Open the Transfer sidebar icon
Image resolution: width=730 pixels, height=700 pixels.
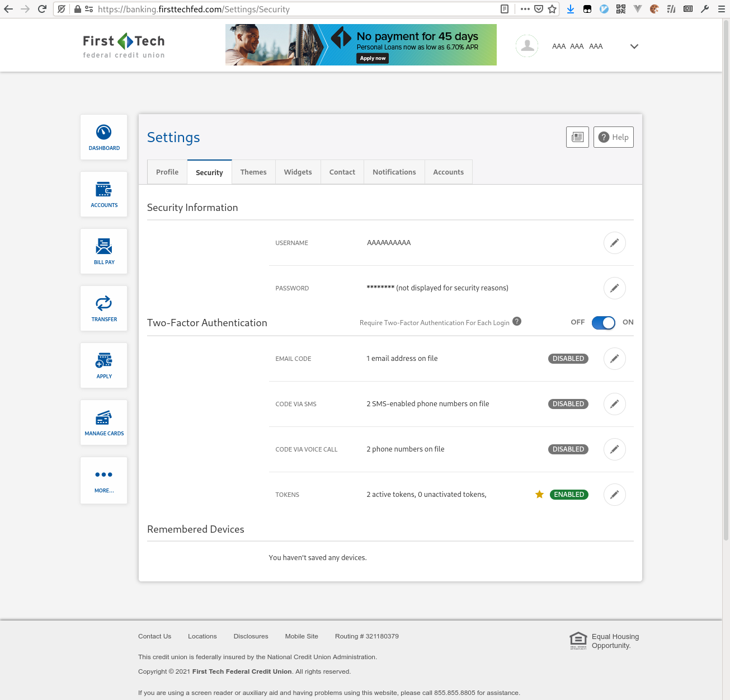[104, 308]
